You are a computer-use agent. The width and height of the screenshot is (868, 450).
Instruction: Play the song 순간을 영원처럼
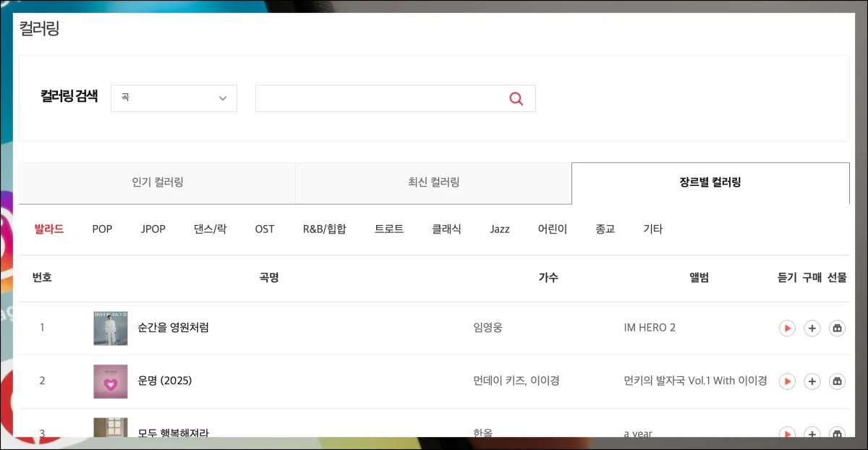coord(787,328)
